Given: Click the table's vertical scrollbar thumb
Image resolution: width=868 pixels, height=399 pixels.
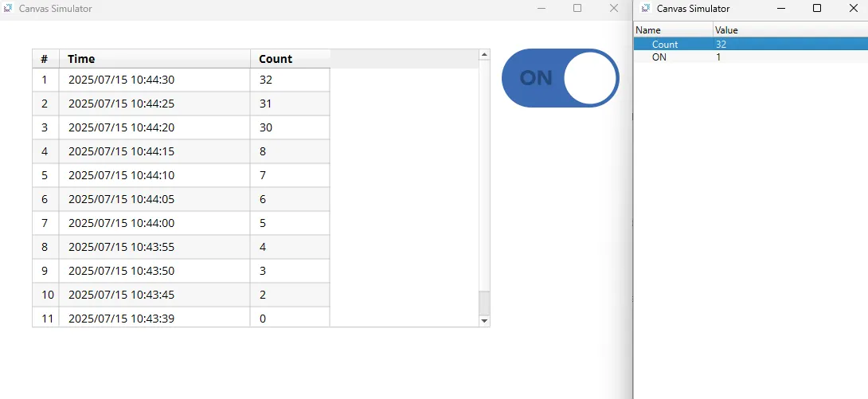Looking at the screenshot, I should pos(483,303).
